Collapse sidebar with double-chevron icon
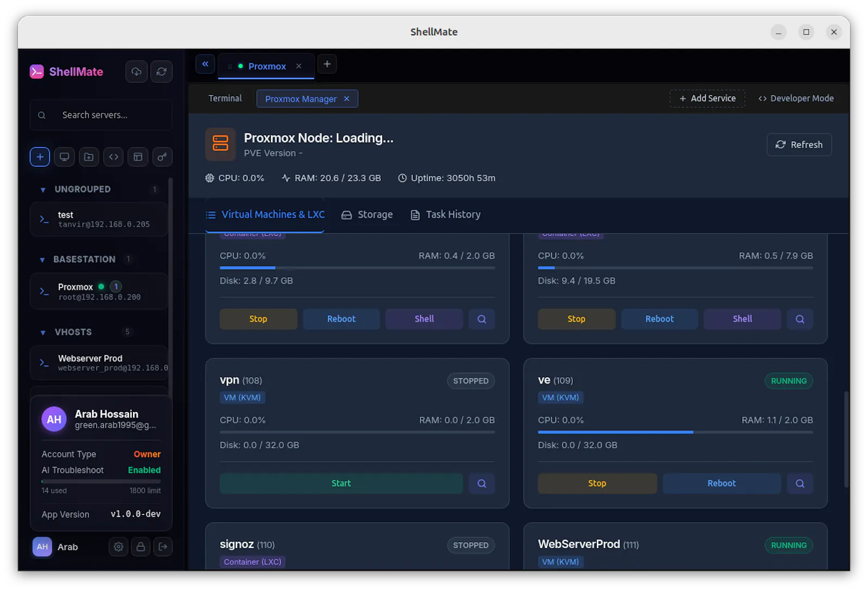Viewport: 868px width, 591px height. 205,64
